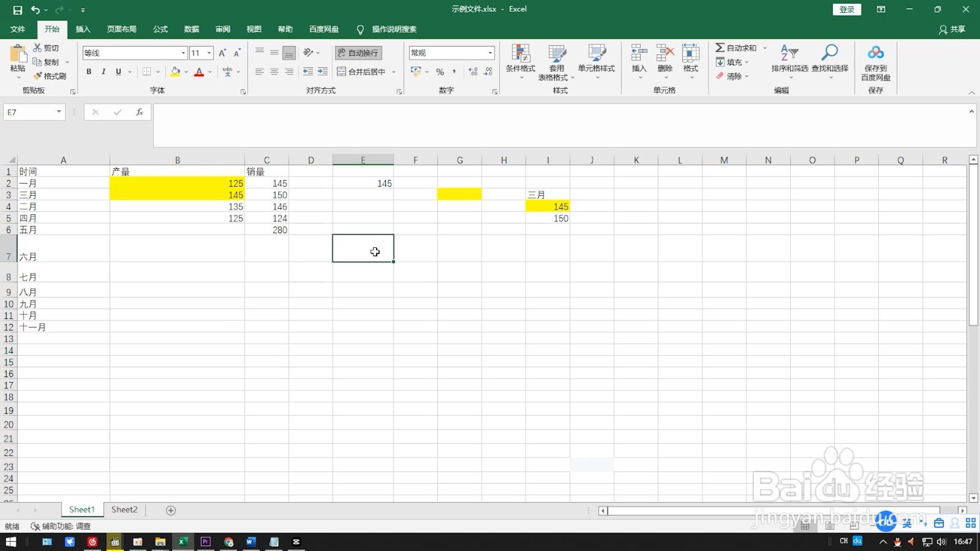Click the Share (共享) button
This screenshot has height=551, width=980.
click(952, 29)
